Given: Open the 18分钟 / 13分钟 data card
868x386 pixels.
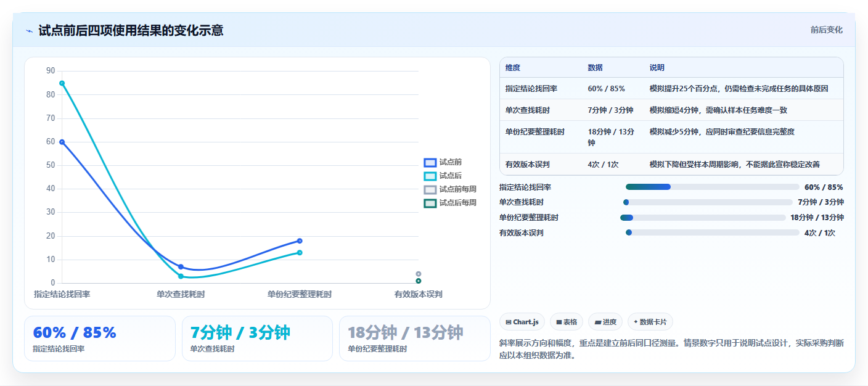Looking at the screenshot, I should coord(415,339).
